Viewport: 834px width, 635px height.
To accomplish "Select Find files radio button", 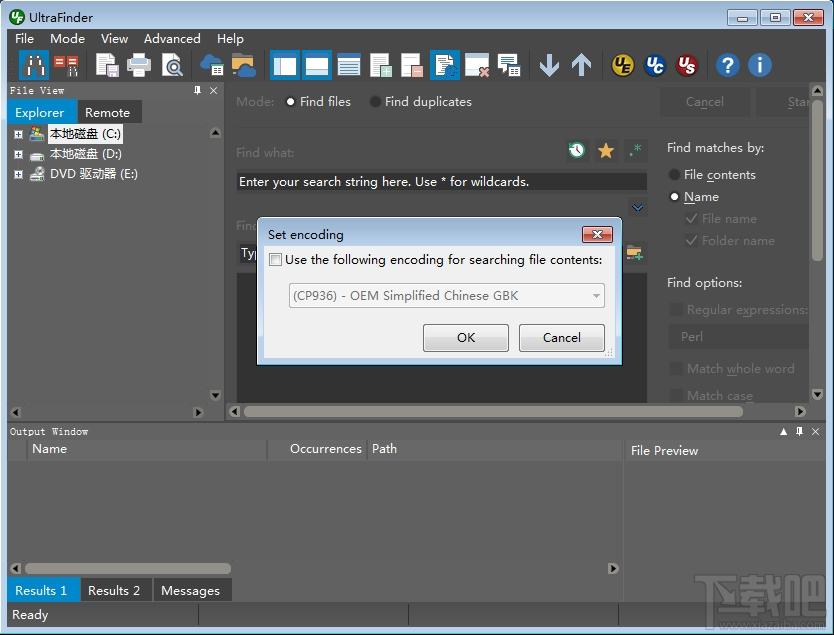I will pyautogui.click(x=290, y=102).
